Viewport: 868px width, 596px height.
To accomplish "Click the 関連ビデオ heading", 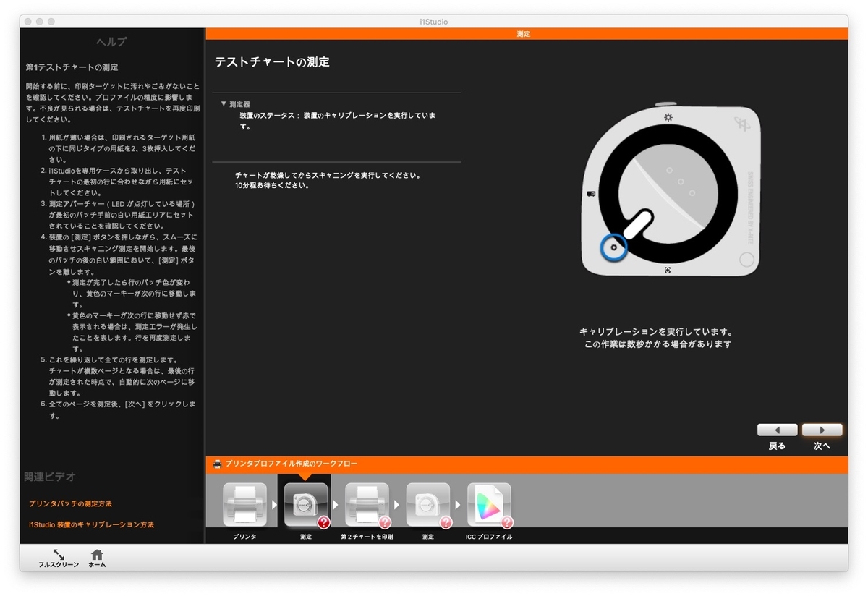I will coord(50,477).
